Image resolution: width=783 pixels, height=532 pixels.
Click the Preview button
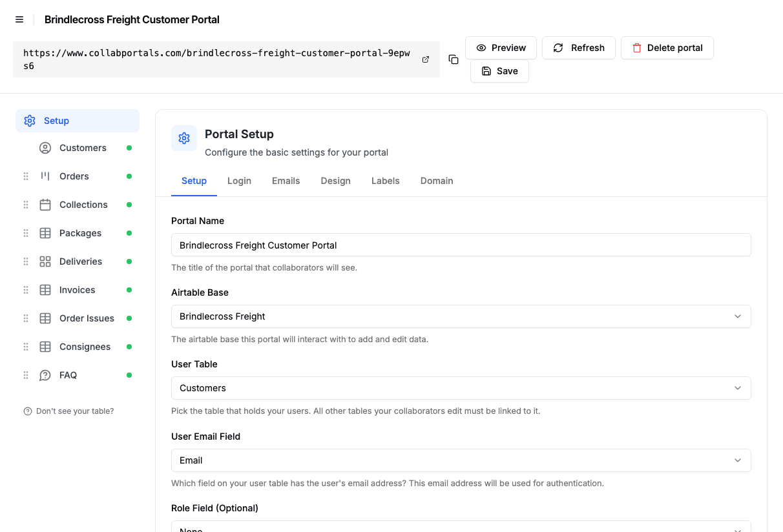point(501,48)
